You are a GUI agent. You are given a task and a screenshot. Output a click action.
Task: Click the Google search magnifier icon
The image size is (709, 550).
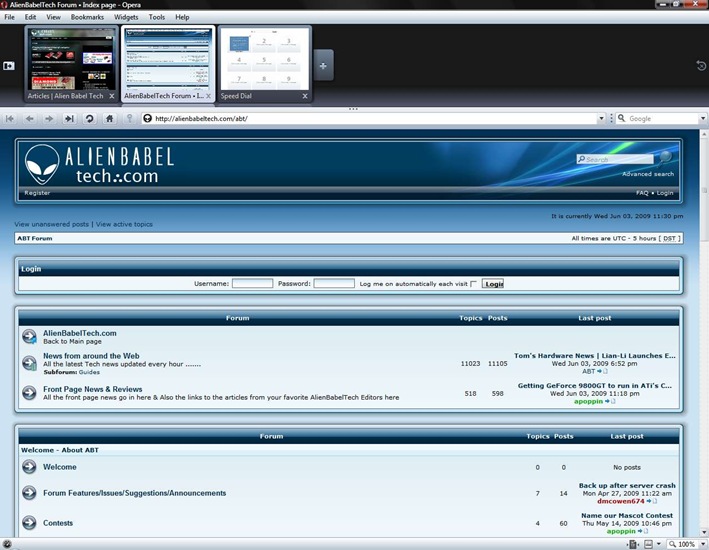622,118
